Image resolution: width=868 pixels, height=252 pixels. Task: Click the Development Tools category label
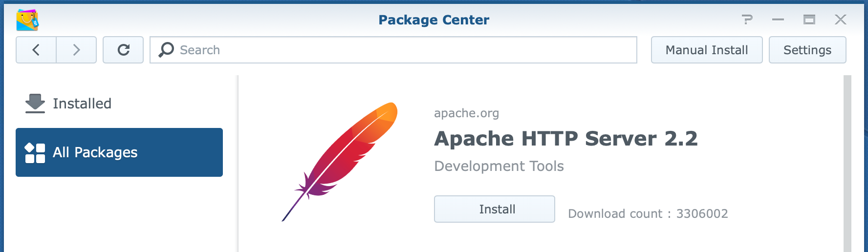tap(499, 166)
